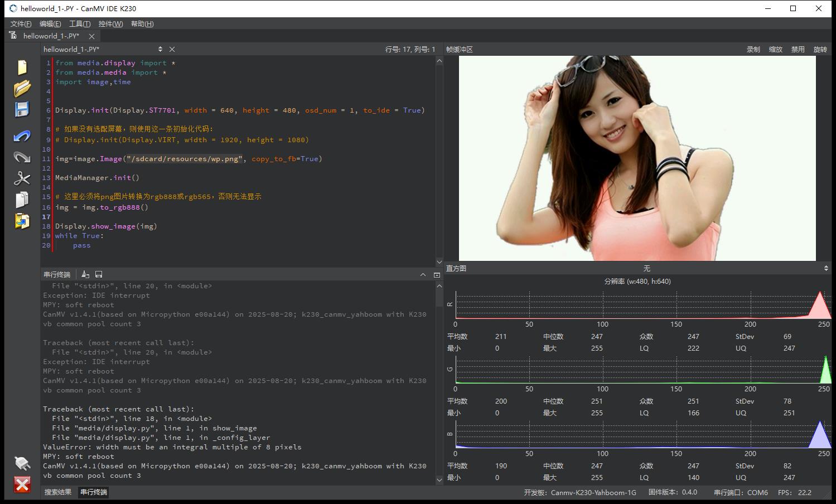Click the Rotate (旋转) button
The height and width of the screenshot is (504, 836).
coord(820,50)
